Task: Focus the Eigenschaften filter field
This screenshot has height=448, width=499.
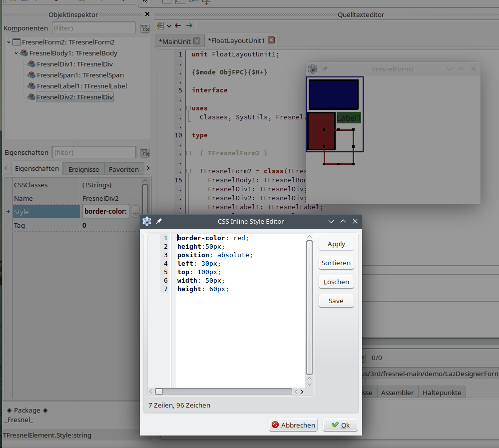Action: tap(94, 152)
